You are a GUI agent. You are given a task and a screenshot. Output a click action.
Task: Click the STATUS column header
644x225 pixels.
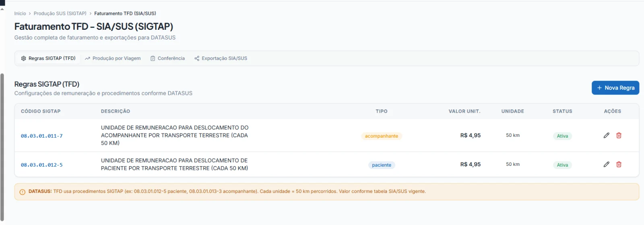click(562, 111)
